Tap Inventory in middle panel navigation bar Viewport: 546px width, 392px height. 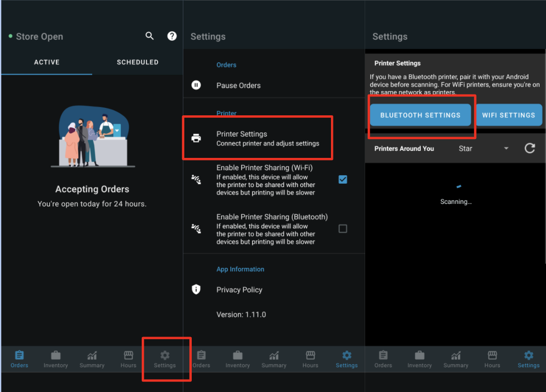[x=238, y=359]
